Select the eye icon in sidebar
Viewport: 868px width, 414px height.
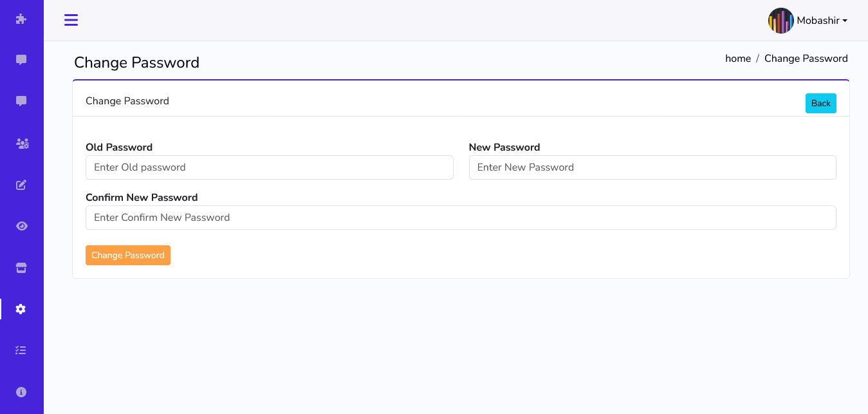(21, 226)
